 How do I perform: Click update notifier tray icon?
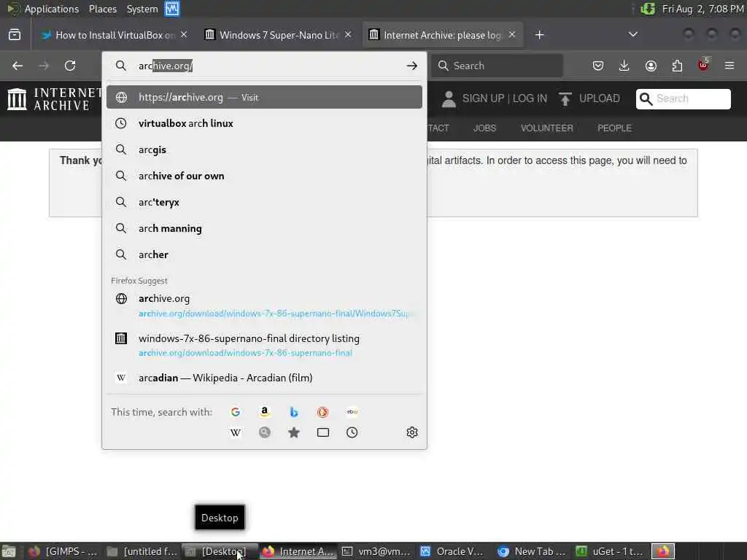click(x=648, y=9)
